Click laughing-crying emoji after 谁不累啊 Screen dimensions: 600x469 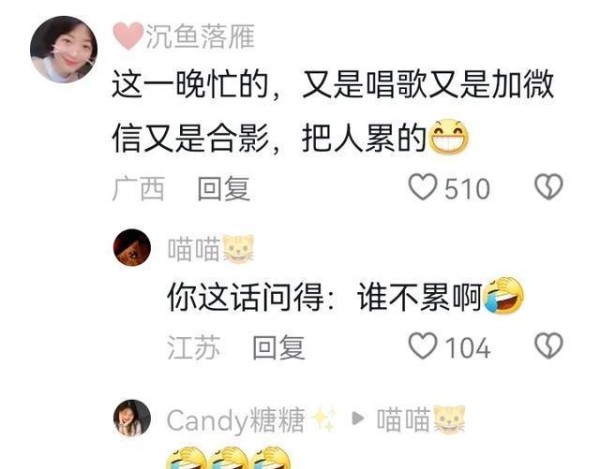pos(504,295)
